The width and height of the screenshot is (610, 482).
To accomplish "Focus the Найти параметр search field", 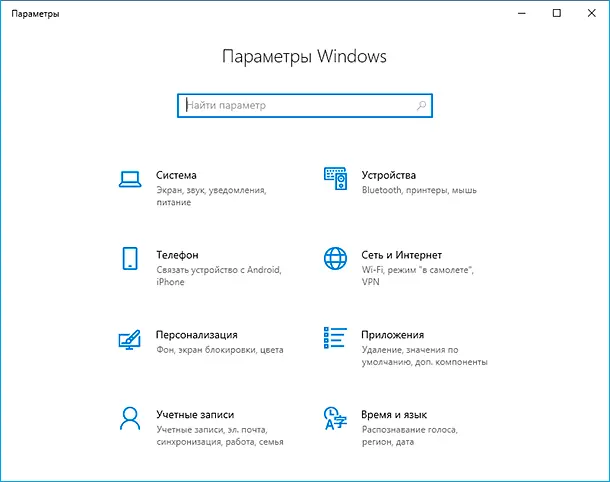I will [x=305, y=105].
